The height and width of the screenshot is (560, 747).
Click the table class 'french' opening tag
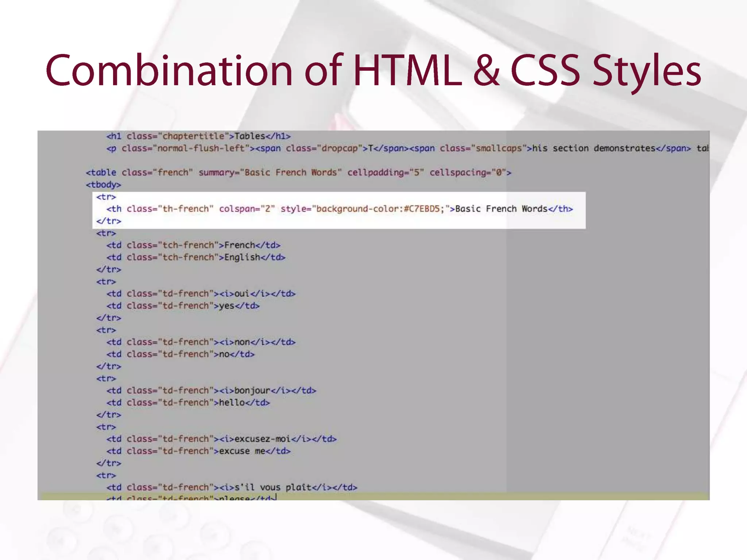(139, 172)
